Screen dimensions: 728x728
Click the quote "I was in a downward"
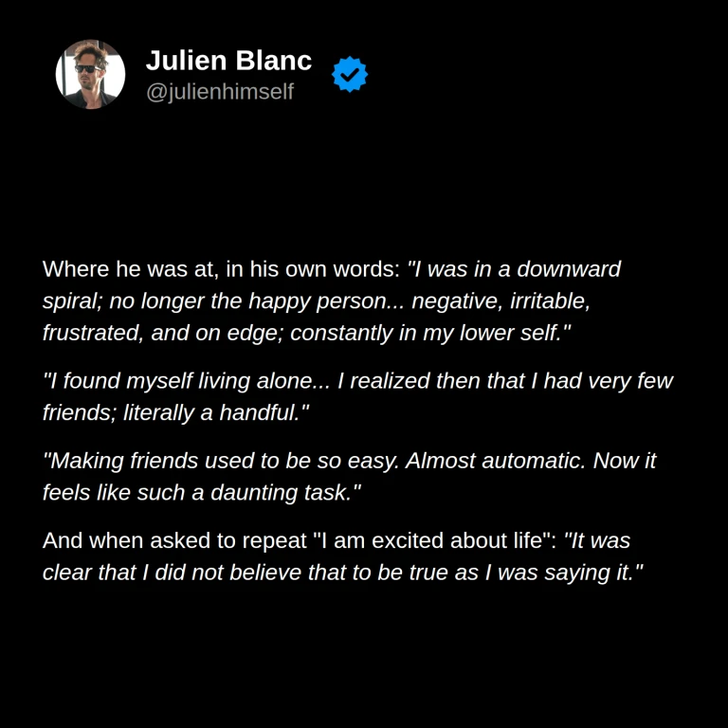[514, 269]
